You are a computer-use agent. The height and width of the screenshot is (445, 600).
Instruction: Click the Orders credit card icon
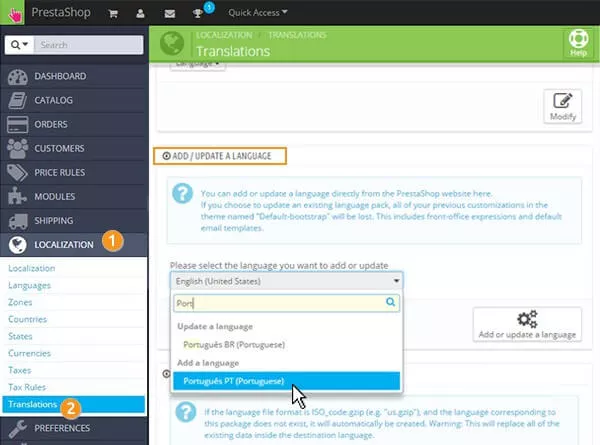(x=18, y=125)
